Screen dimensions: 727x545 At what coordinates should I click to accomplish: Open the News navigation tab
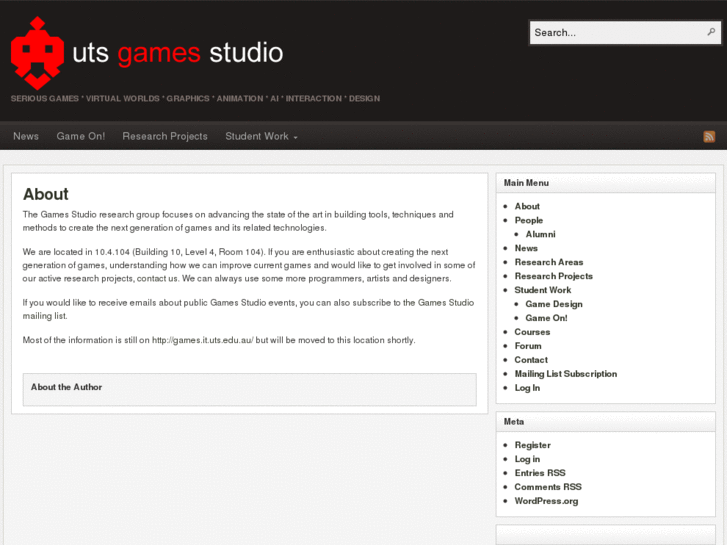[26, 136]
